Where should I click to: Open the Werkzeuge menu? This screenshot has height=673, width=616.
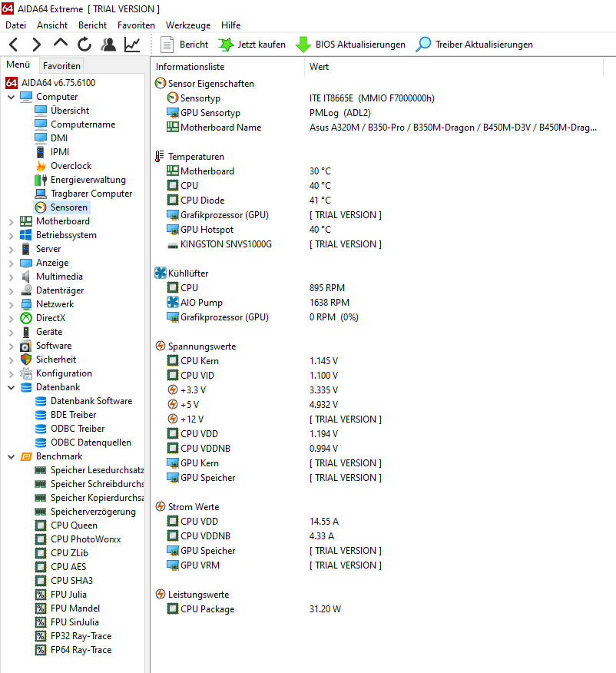[x=188, y=25]
